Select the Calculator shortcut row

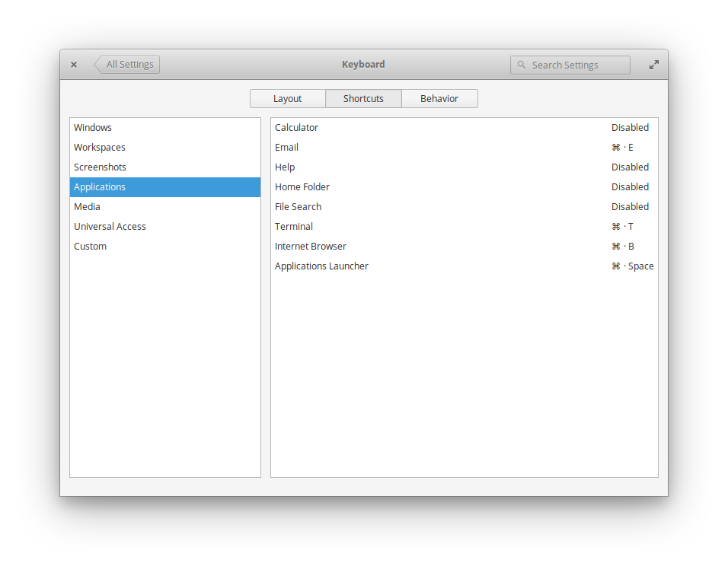pyautogui.click(x=465, y=128)
